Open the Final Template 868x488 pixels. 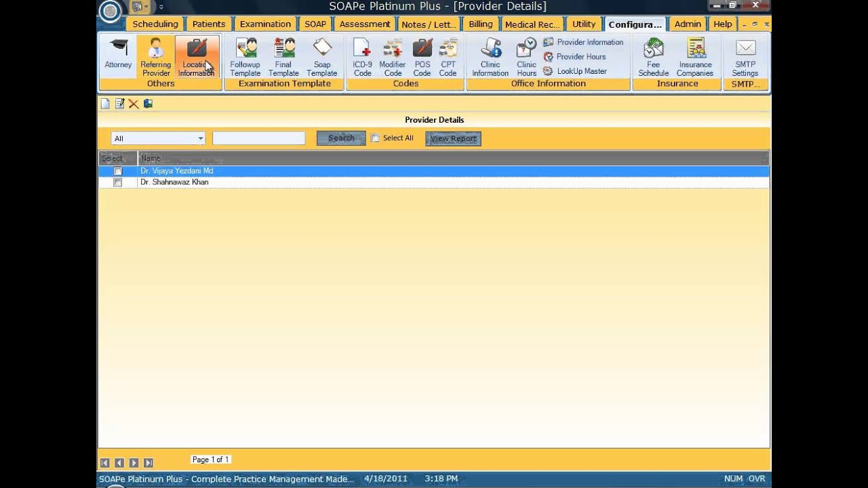(283, 57)
